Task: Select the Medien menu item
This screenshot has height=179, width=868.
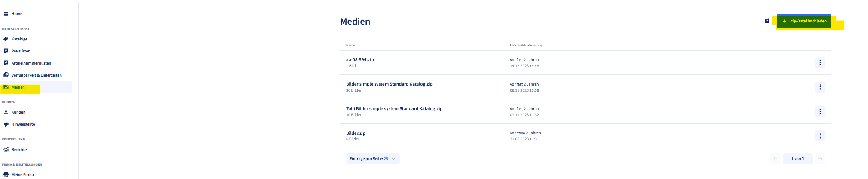Action: pyautogui.click(x=18, y=87)
